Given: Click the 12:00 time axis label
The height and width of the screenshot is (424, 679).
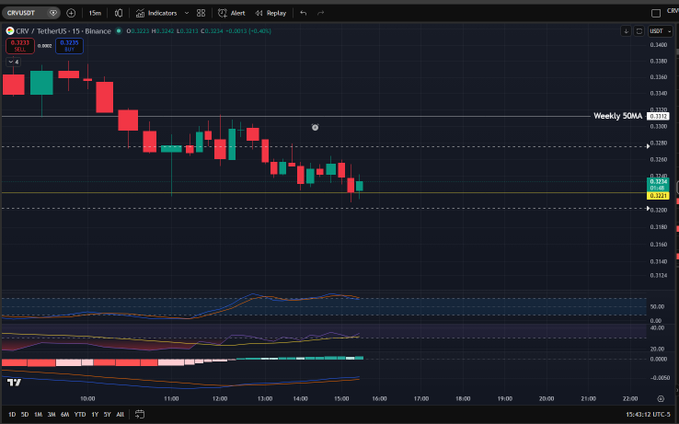Looking at the screenshot, I should tap(220, 398).
